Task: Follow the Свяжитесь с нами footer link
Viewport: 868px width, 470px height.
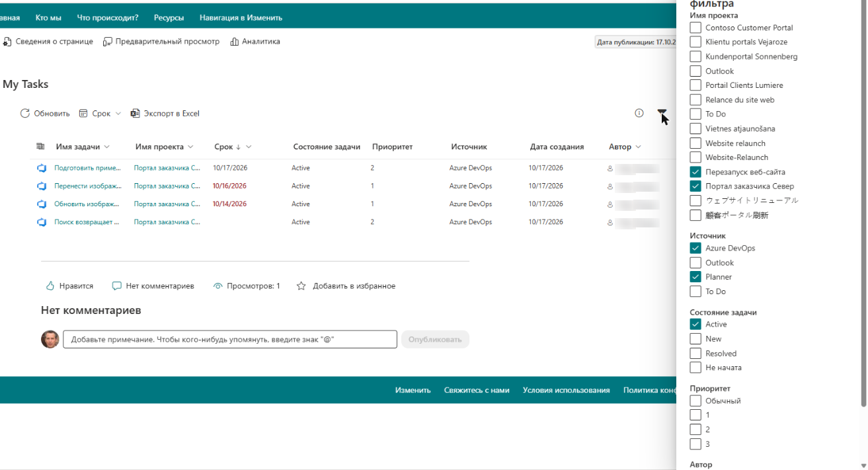Action: tap(477, 390)
